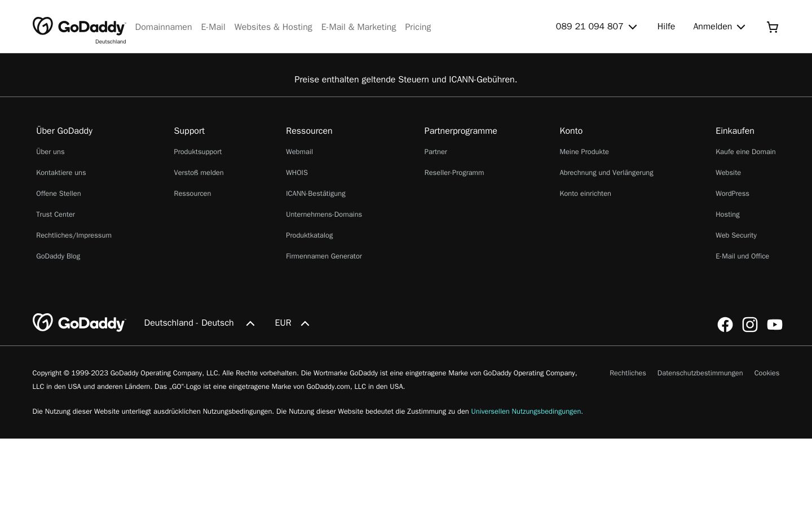This screenshot has width=812, height=508.
Task: Click the Kontaktiere uns link
Action: tap(61, 173)
